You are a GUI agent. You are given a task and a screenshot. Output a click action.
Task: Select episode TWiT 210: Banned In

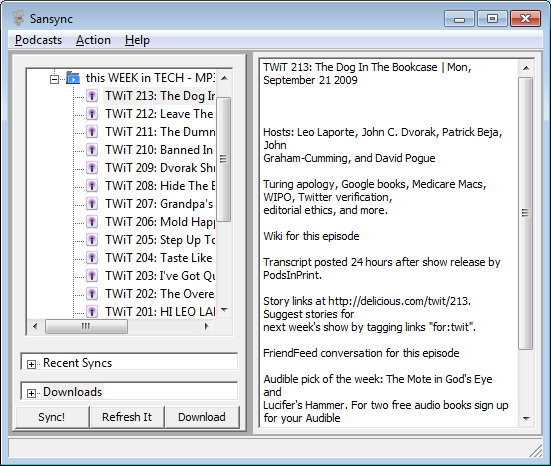159,150
